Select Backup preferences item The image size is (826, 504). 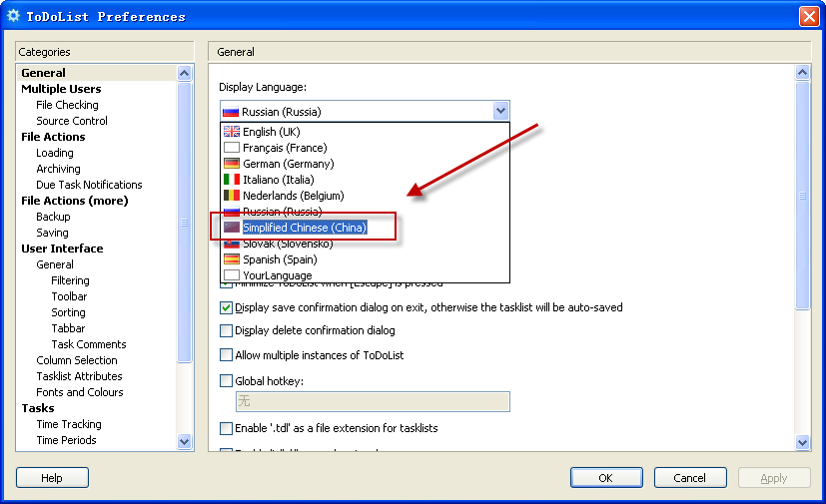pyautogui.click(x=53, y=217)
